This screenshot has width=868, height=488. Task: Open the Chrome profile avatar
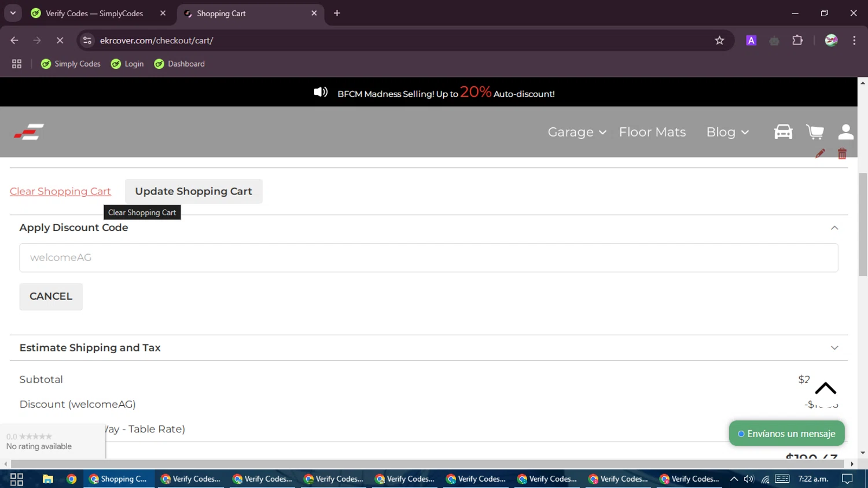[x=831, y=41]
